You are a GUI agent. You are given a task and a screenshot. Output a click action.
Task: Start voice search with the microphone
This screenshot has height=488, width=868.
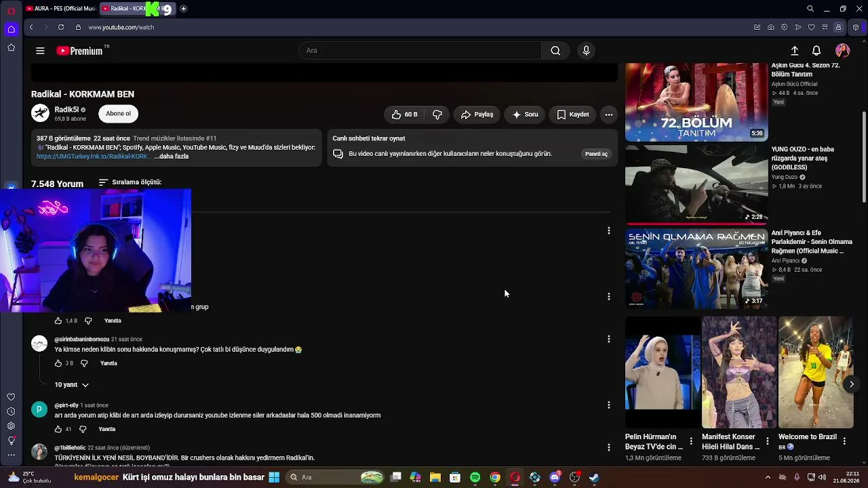pyautogui.click(x=587, y=51)
